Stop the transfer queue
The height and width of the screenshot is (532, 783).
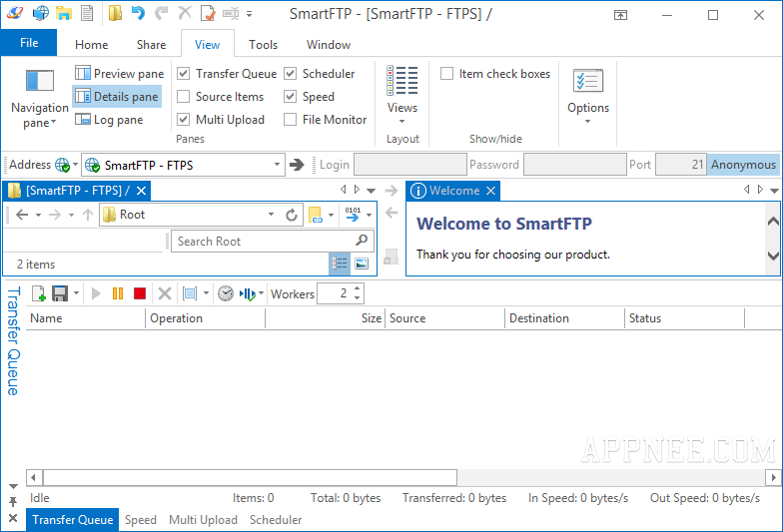click(140, 293)
